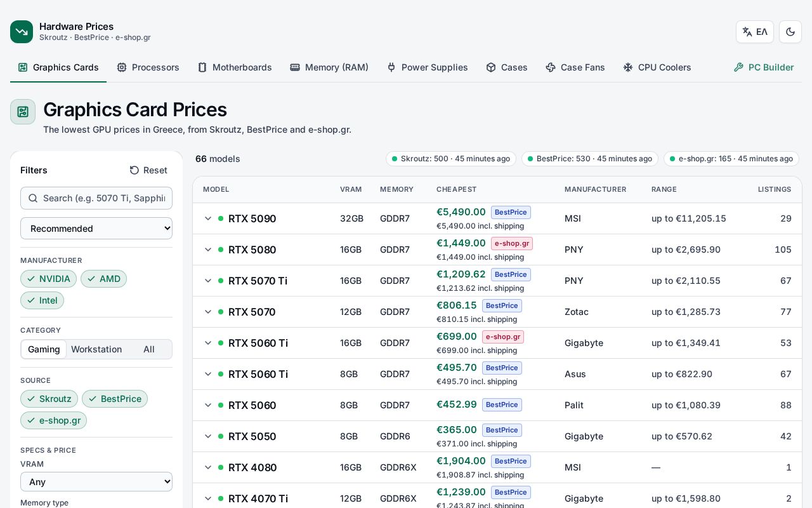Select the Gaming category
812x508 pixels.
(x=44, y=349)
